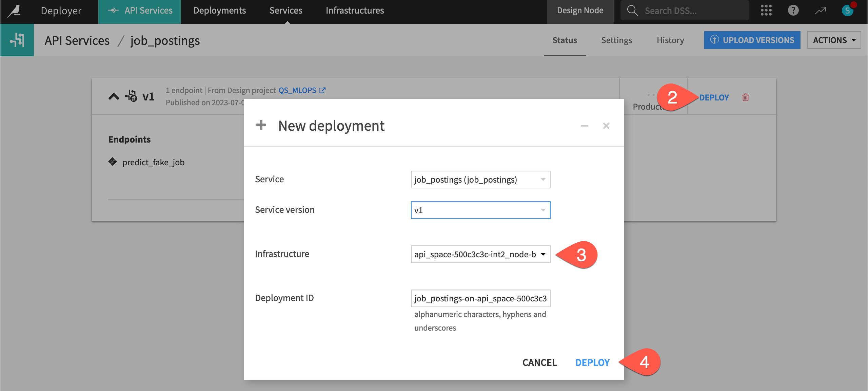Click the Deployer home label
This screenshot has width=868, height=391.
click(61, 11)
